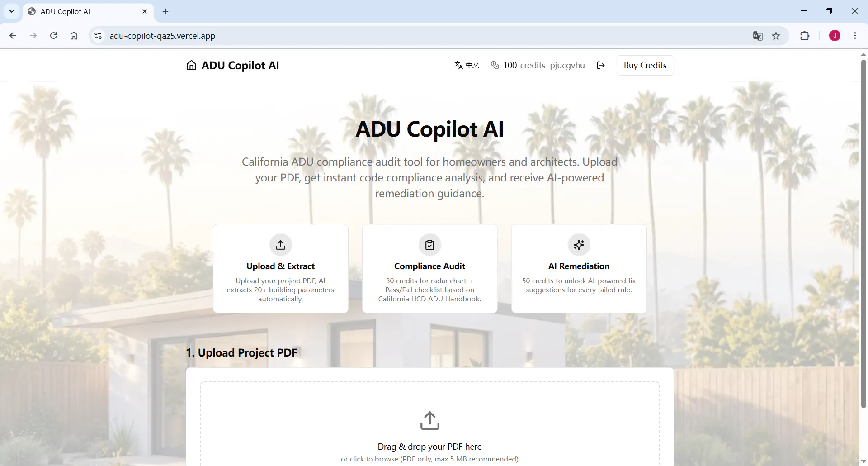The height and width of the screenshot is (466, 868).
Task: Click the Compliance Audit clipboard check icon
Action: coord(430,245)
